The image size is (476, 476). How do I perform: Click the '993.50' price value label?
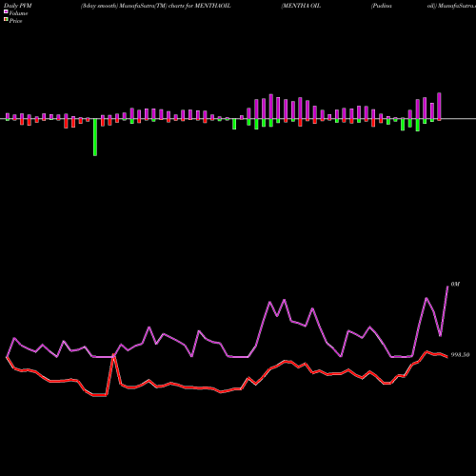click(x=460, y=355)
